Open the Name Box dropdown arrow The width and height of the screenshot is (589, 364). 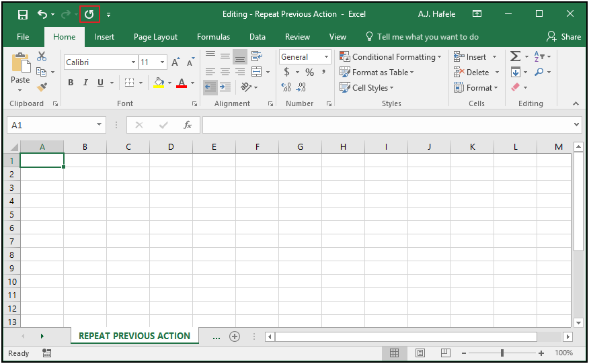tap(99, 125)
